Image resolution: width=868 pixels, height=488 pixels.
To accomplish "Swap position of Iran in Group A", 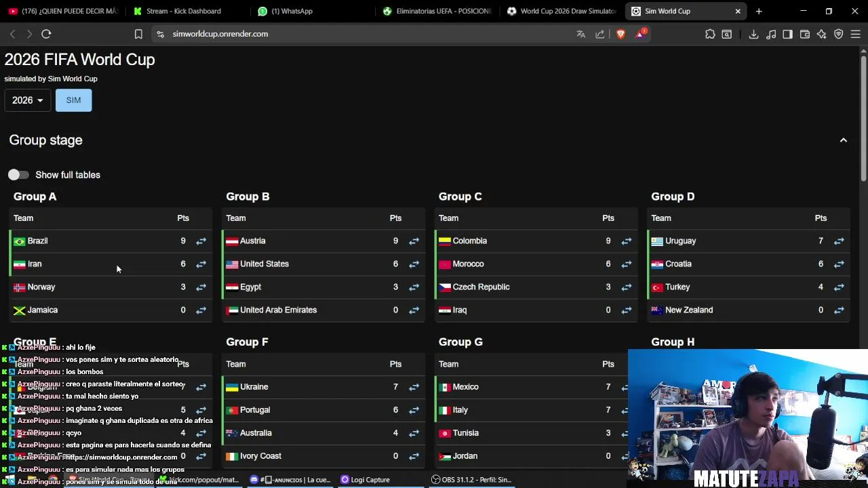I will coord(201,264).
